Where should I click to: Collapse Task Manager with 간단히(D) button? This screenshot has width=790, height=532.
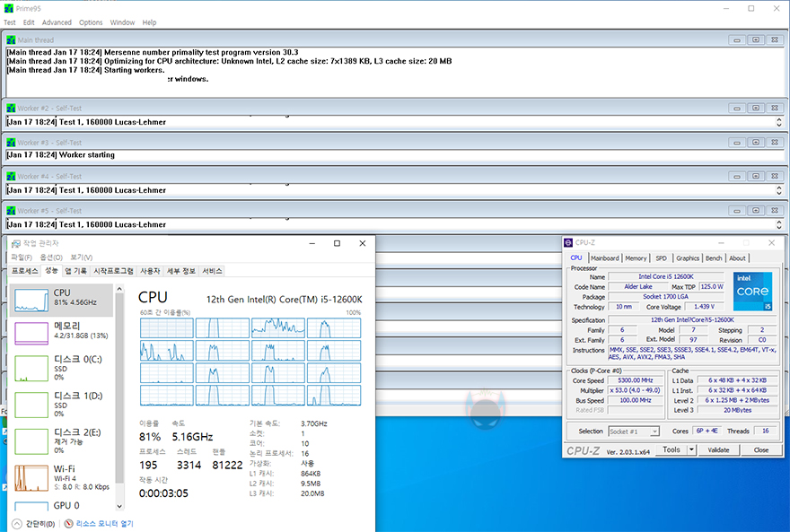[33, 524]
